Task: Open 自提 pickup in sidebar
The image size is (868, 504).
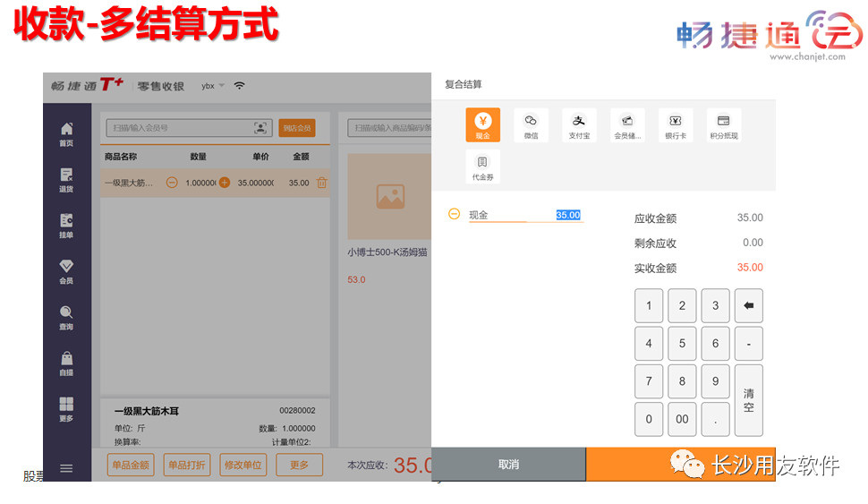Action: pos(66,363)
